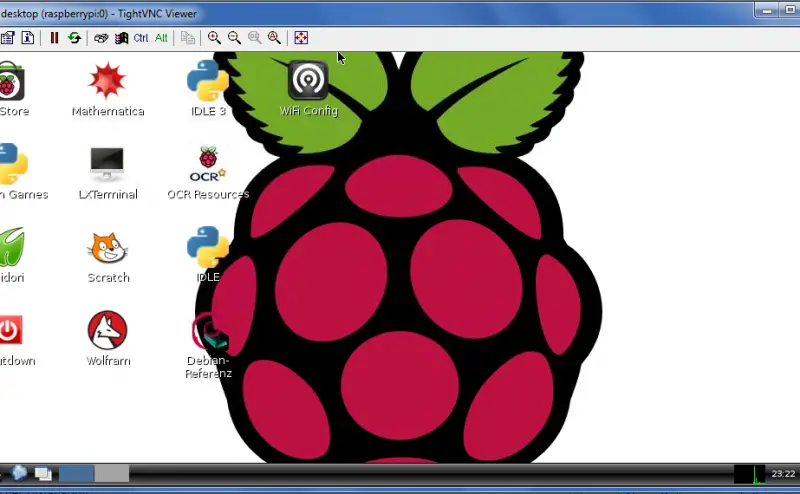Screen dimensions: 800x494
Task: Send Ctrl+Esc to the remote host
Action: point(121,38)
